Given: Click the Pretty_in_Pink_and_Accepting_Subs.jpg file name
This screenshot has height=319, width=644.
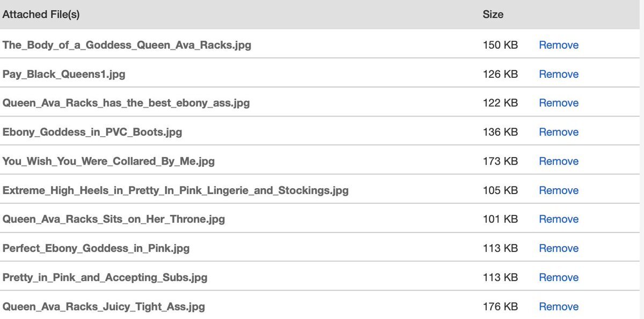Looking at the screenshot, I should pyautogui.click(x=105, y=277).
